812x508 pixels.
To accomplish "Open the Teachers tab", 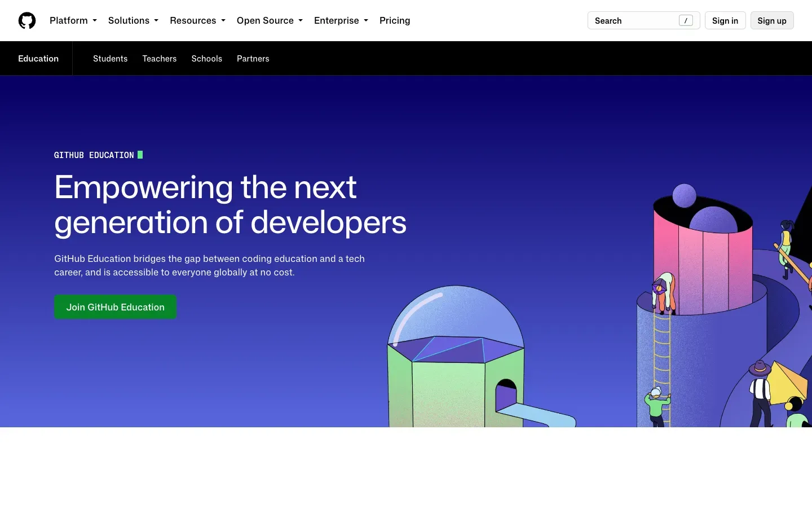I will coord(160,58).
